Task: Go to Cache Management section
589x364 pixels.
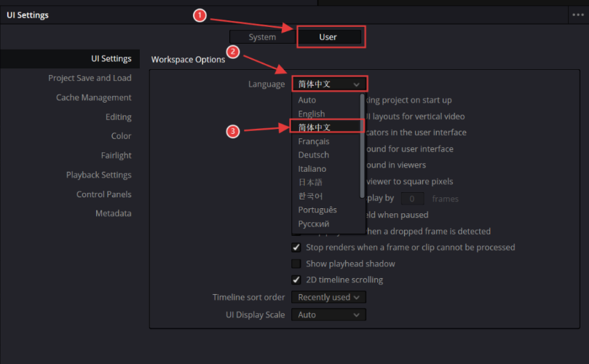Action: 93,98
